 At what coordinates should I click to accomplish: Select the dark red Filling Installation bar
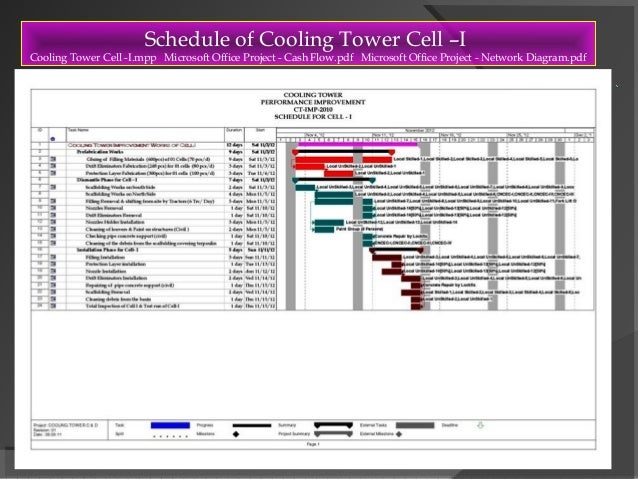coord(387,257)
